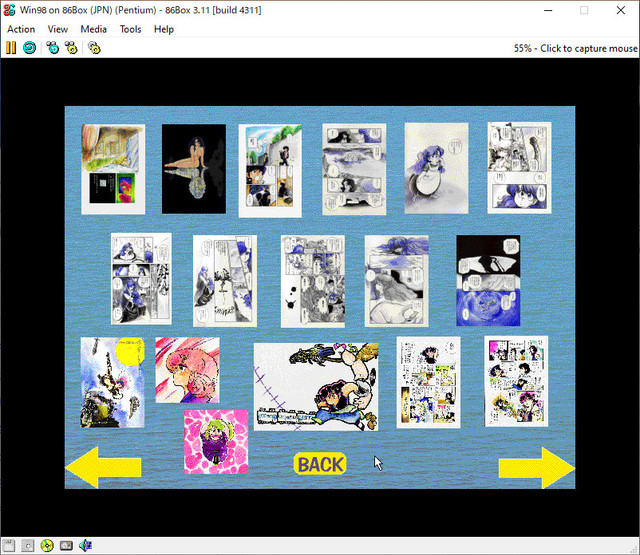Send Ctrl+Alt+Esc using the toolbar icon

[x=71, y=48]
